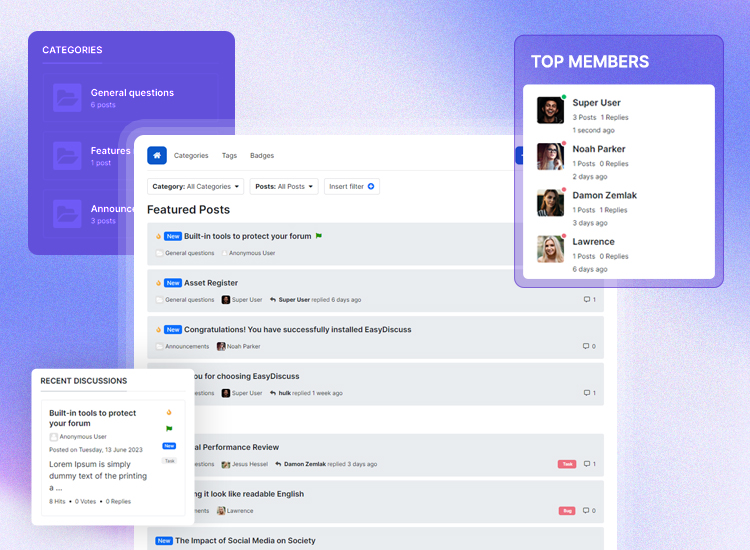Screen dimensions: 750x550
Task: Click comment icon on readable English row
Action: click(586, 510)
